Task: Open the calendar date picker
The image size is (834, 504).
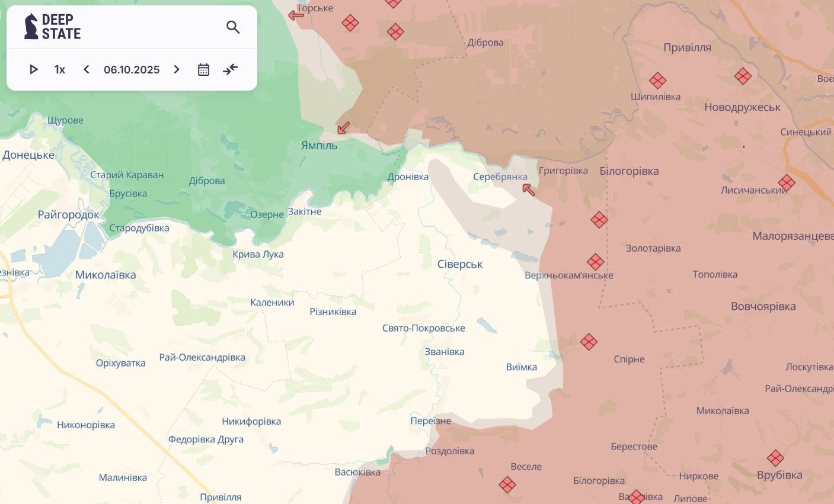Action: 203,70
